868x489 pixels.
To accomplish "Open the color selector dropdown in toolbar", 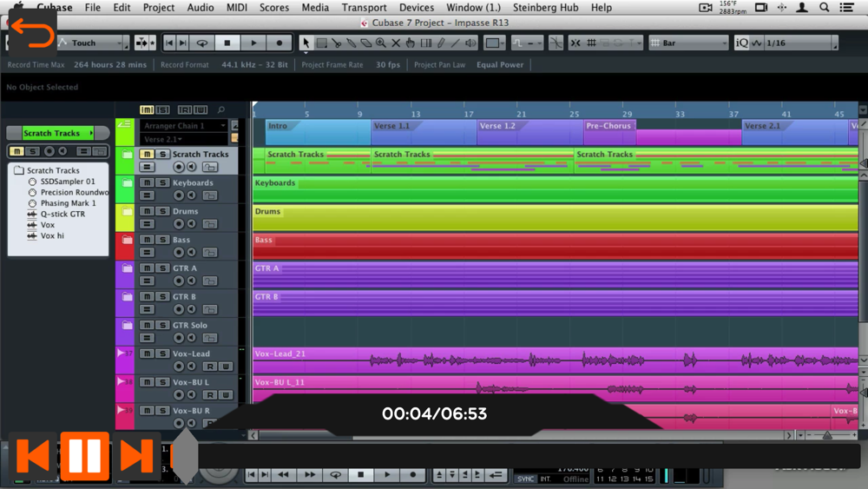I will 495,43.
